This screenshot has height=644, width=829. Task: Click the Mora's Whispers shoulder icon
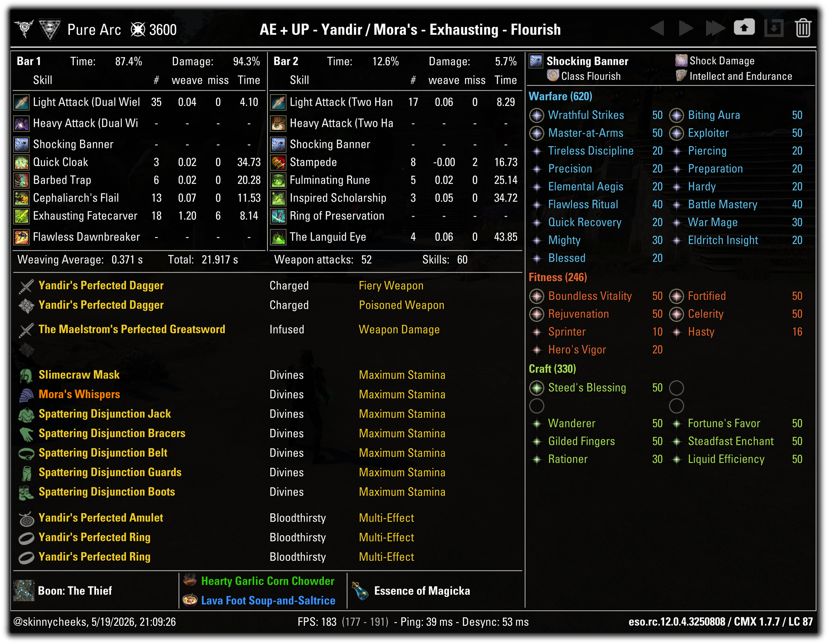coord(26,395)
